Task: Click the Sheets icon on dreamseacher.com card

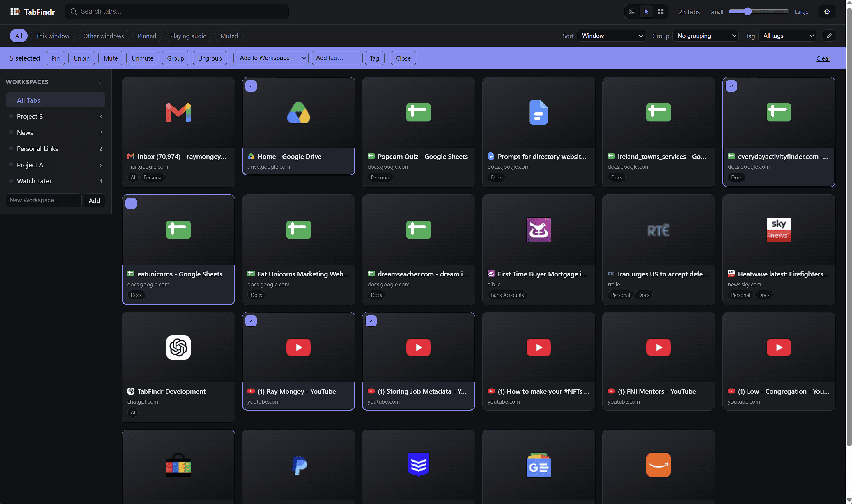Action: (x=418, y=230)
